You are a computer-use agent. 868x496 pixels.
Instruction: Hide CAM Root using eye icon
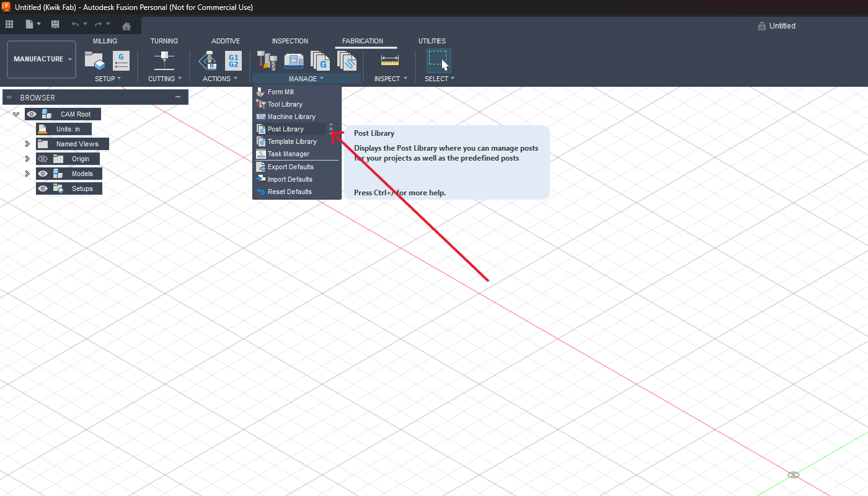(32, 114)
